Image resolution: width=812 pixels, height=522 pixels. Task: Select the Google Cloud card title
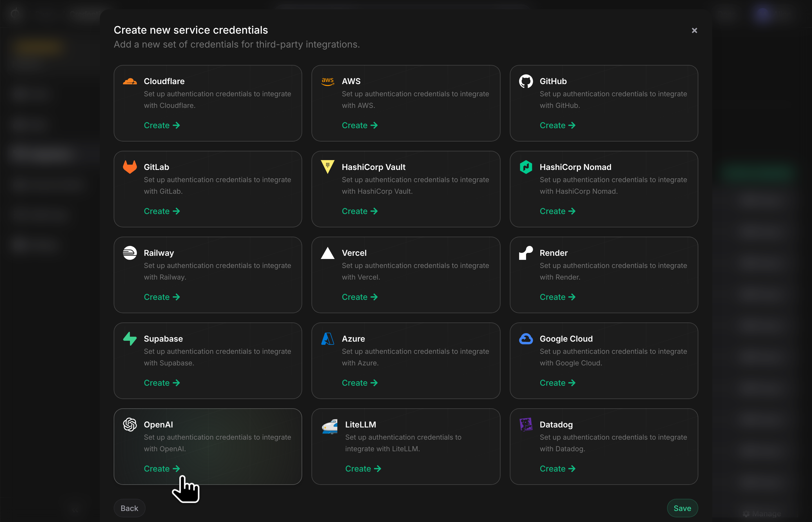[x=566, y=339]
